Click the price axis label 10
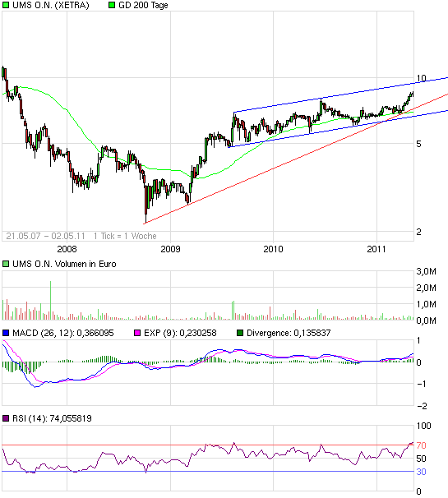Image resolution: width=448 pixels, height=498 pixels. click(422, 78)
